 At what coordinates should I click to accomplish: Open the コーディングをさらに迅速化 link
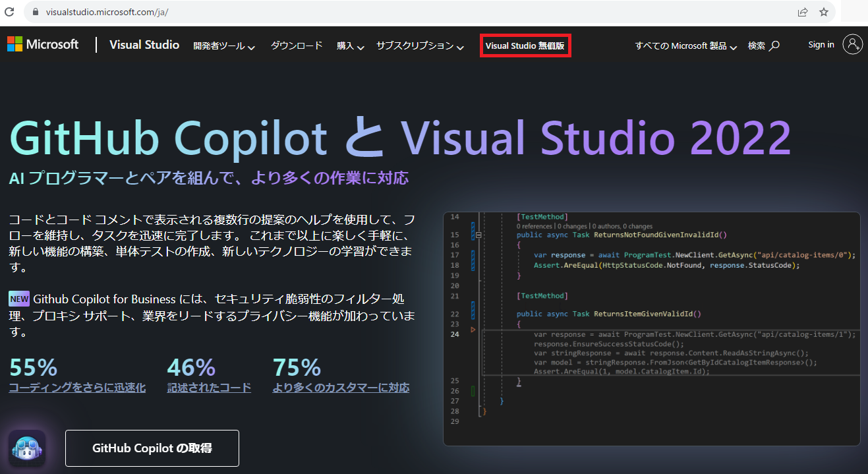77,388
